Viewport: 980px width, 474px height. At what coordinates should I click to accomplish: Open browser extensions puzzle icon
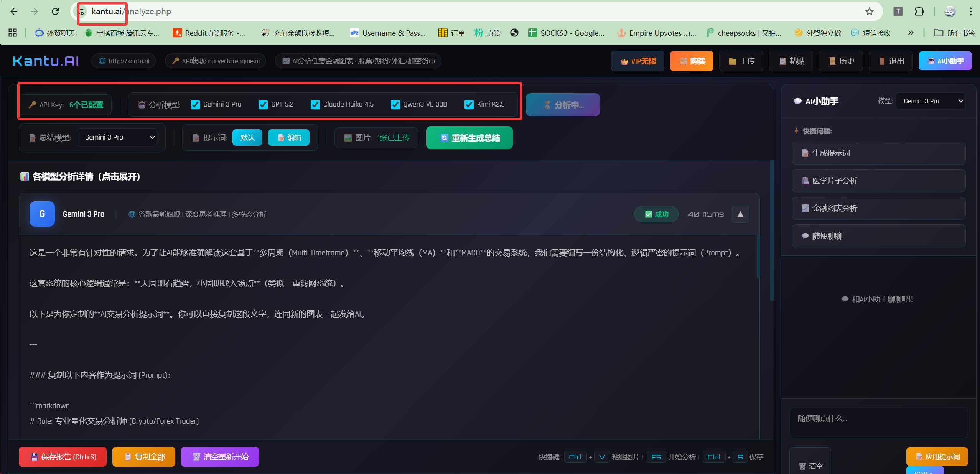pyautogui.click(x=919, y=12)
